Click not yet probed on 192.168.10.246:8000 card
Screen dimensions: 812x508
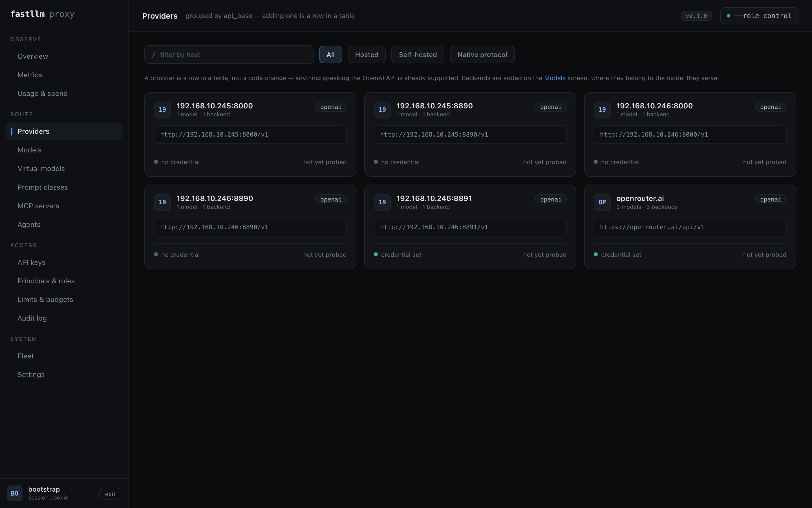click(x=765, y=162)
